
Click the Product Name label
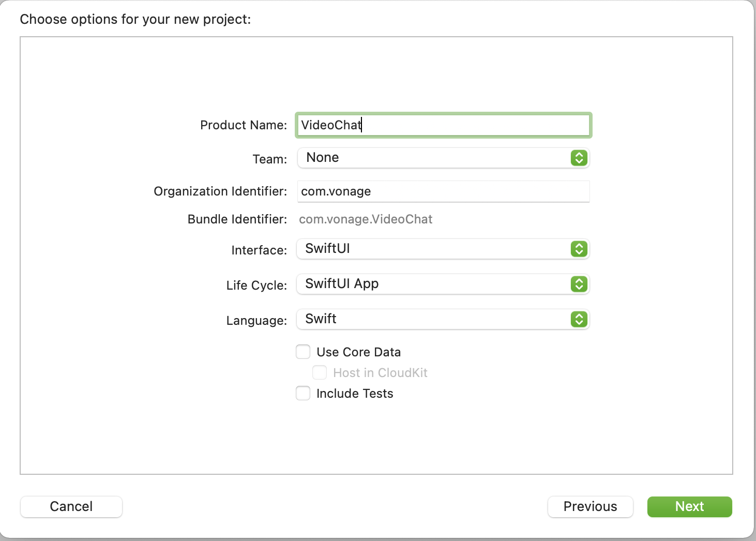tap(243, 125)
